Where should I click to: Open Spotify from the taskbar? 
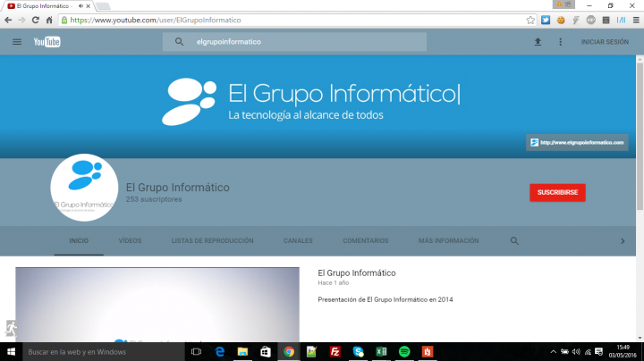coord(404,351)
